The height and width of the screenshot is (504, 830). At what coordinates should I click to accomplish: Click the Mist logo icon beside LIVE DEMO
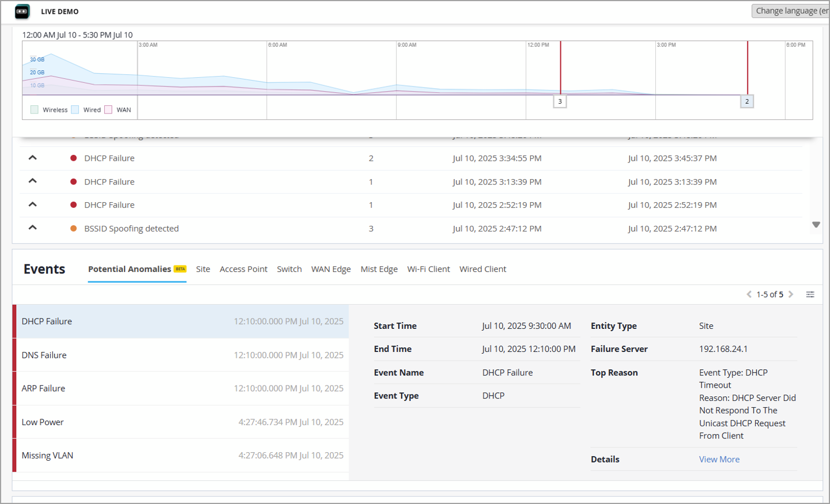click(22, 12)
